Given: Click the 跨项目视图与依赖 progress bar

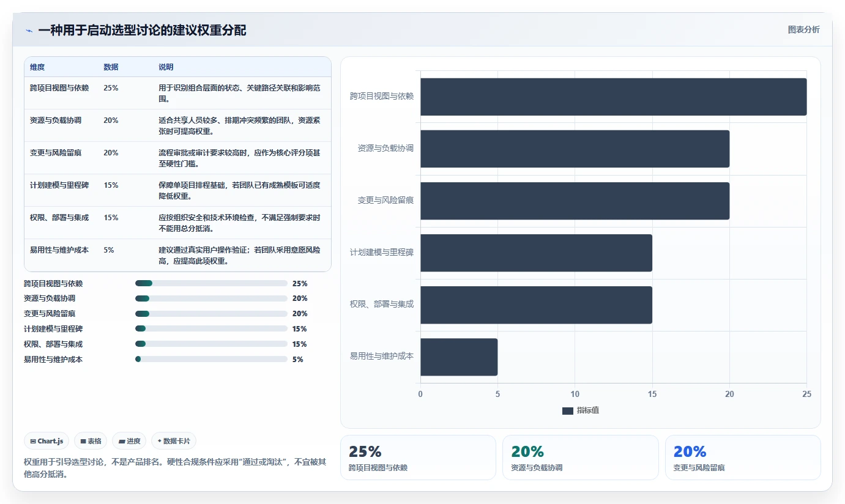Looking at the screenshot, I should pyautogui.click(x=211, y=283).
